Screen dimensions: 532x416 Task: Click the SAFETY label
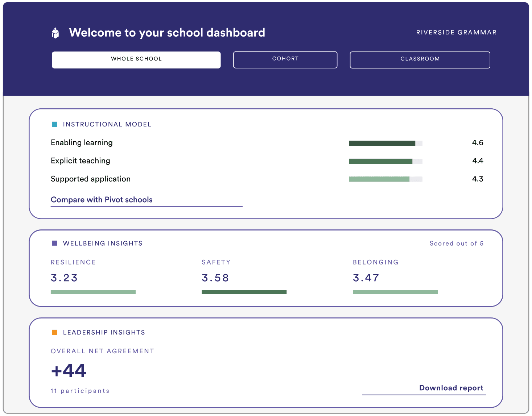(x=216, y=262)
